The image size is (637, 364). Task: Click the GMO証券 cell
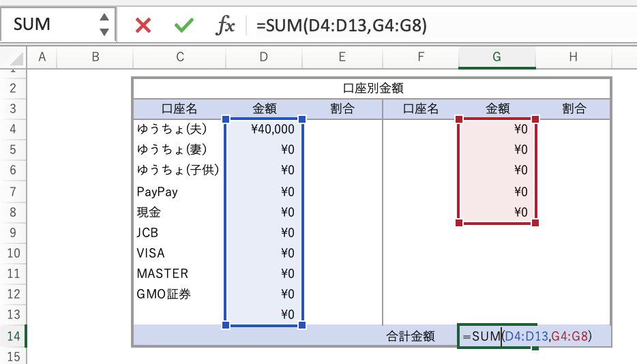pyautogui.click(x=179, y=294)
